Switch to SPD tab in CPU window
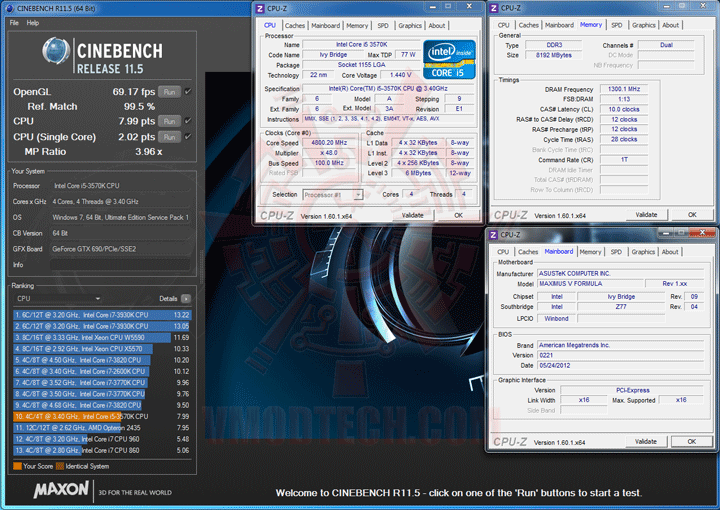The height and width of the screenshot is (510, 720). pyautogui.click(x=383, y=26)
